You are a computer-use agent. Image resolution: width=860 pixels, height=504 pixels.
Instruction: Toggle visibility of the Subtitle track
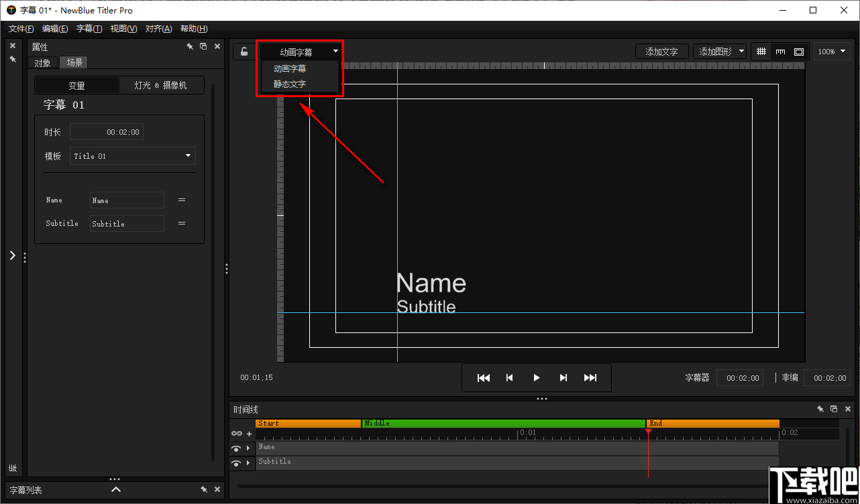tap(236, 461)
